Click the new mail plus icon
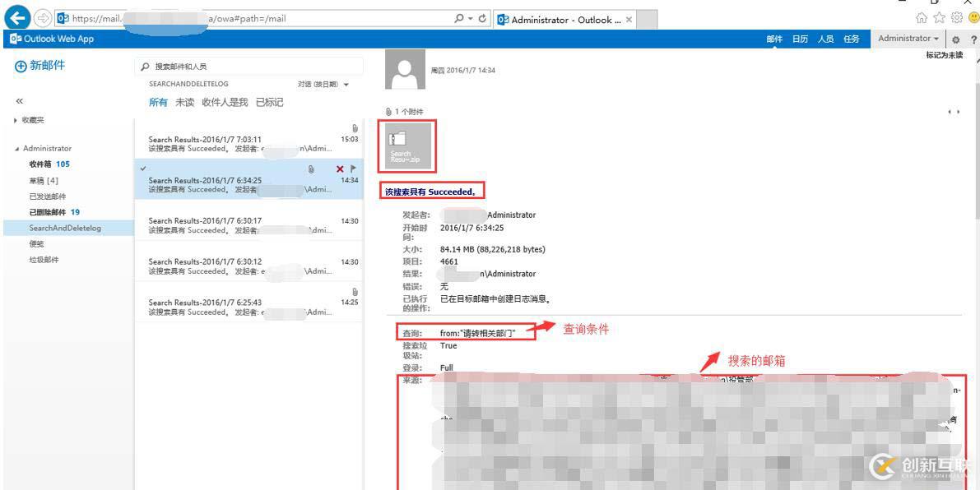Screen dimensions: 980x490 point(20,66)
